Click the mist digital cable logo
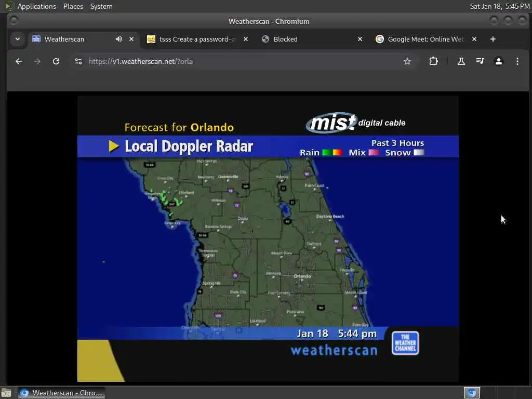 click(x=355, y=123)
